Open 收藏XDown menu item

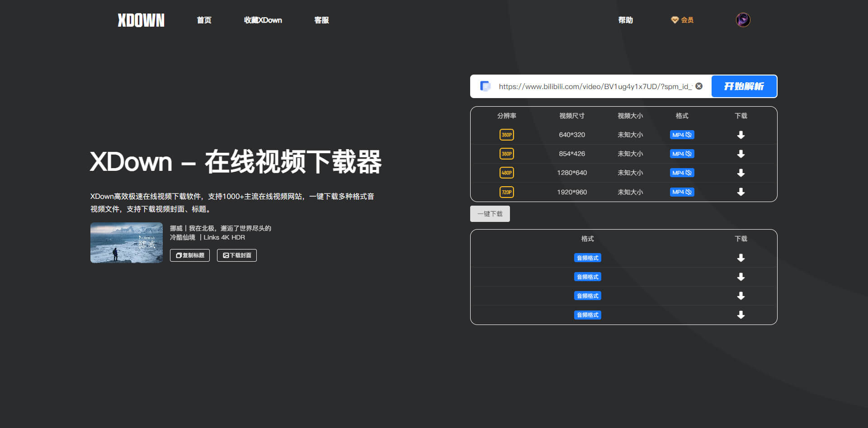263,20
